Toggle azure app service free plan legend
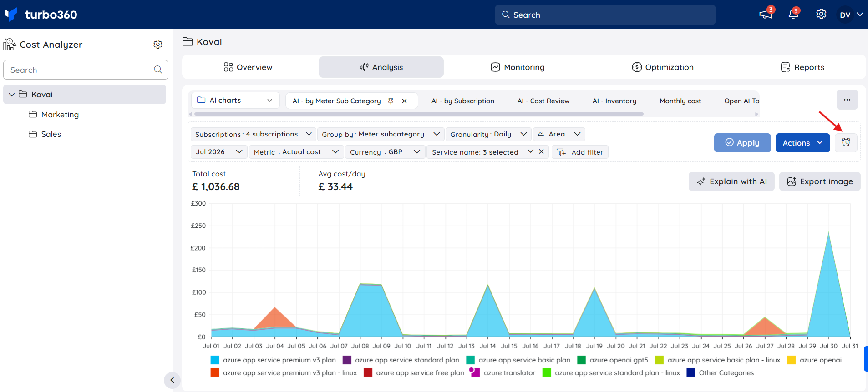868x392 pixels. point(414,373)
